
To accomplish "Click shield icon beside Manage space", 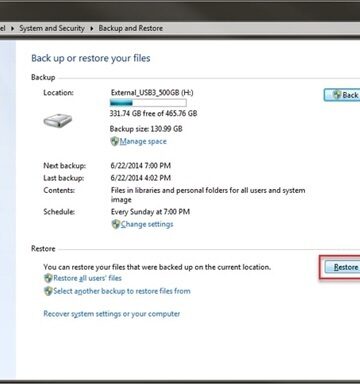I will [115, 141].
